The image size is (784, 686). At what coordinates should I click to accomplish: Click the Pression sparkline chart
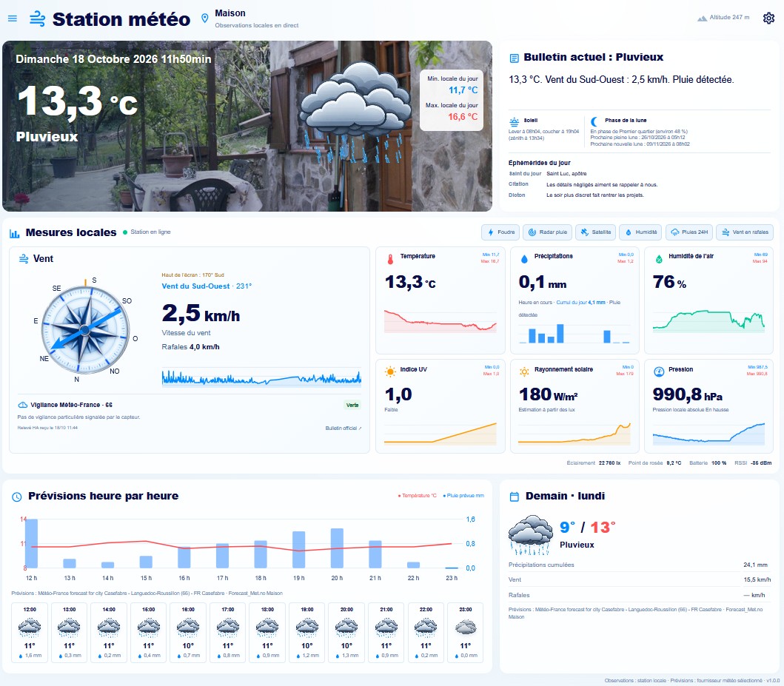(708, 434)
